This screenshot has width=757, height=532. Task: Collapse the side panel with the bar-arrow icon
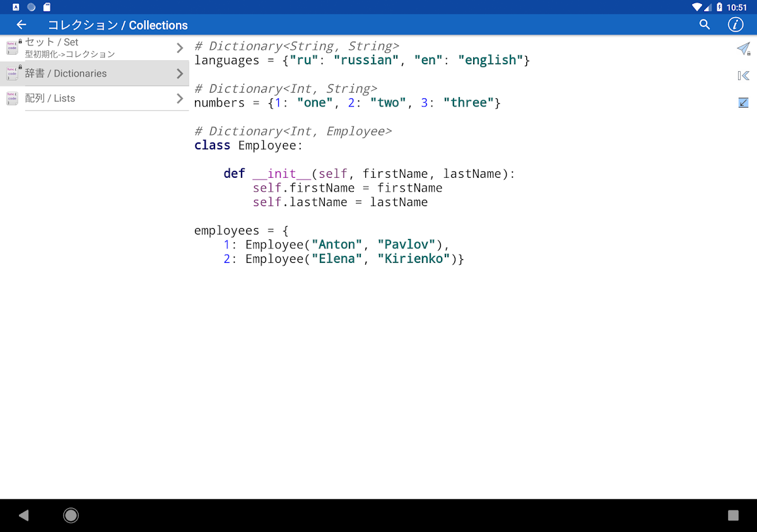(743, 76)
